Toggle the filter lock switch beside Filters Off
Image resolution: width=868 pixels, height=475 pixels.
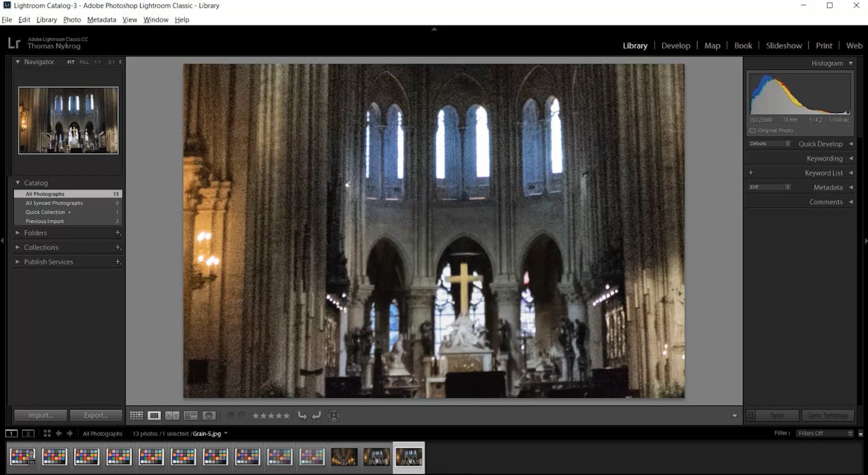tap(860, 433)
